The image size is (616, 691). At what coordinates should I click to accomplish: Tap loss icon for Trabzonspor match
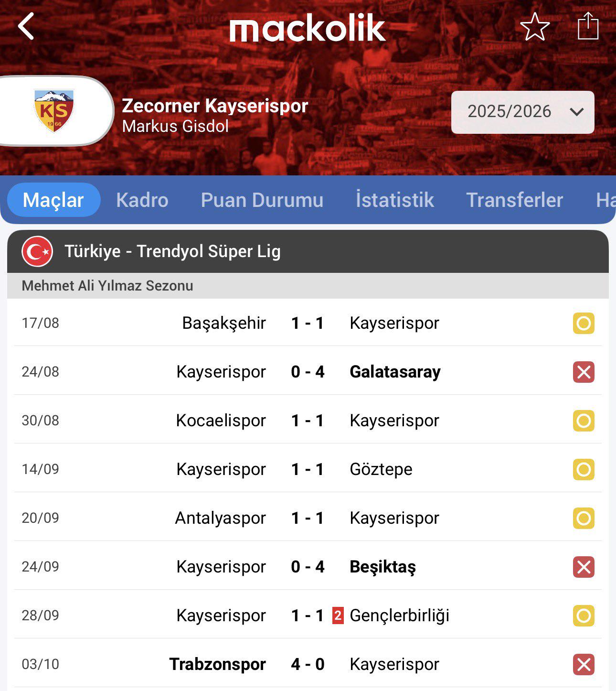click(x=584, y=665)
